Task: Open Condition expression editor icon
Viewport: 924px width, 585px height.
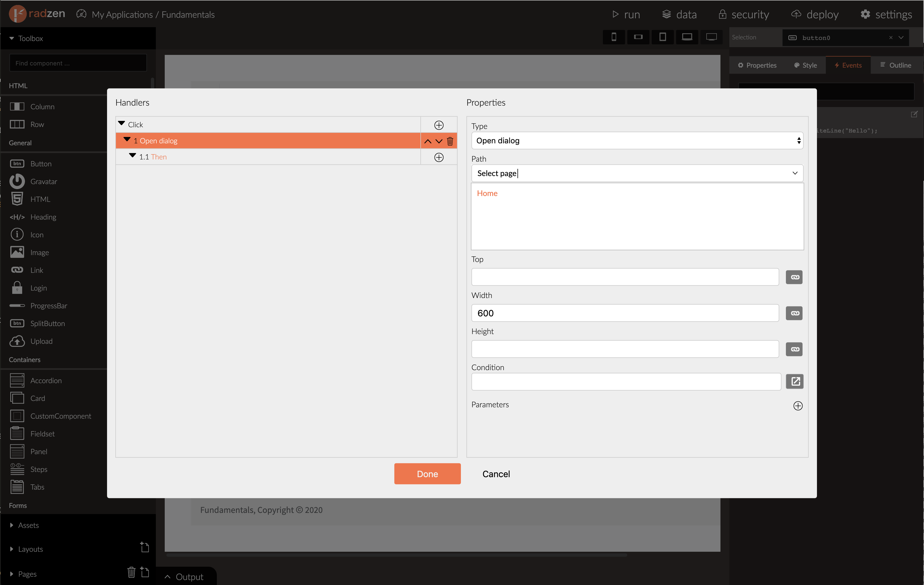Action: (795, 381)
